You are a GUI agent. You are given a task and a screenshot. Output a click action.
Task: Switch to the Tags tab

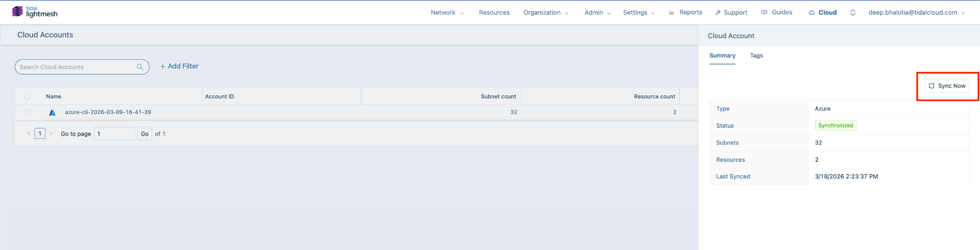pos(757,56)
